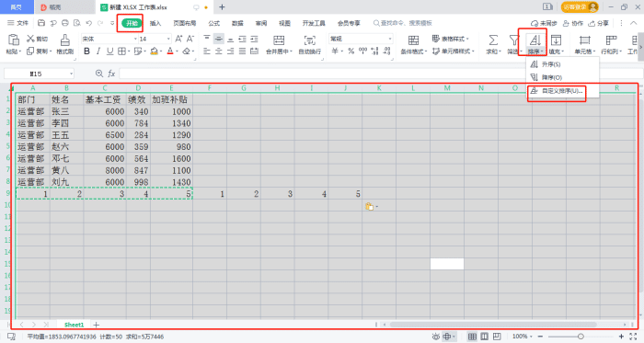Switch to the Data (数据) tab
Image resolution: width=644 pixels, height=343 pixels.
click(x=237, y=23)
